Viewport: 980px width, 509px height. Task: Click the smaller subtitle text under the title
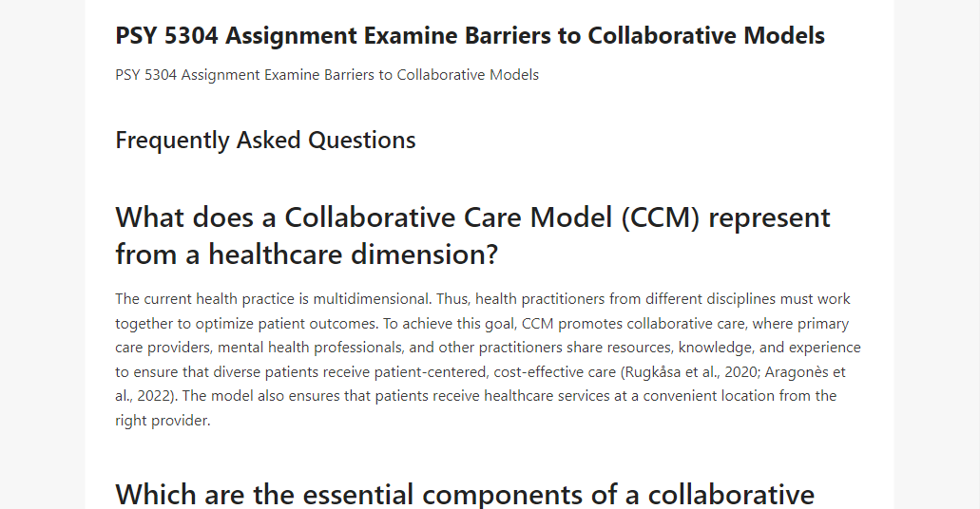point(327,75)
